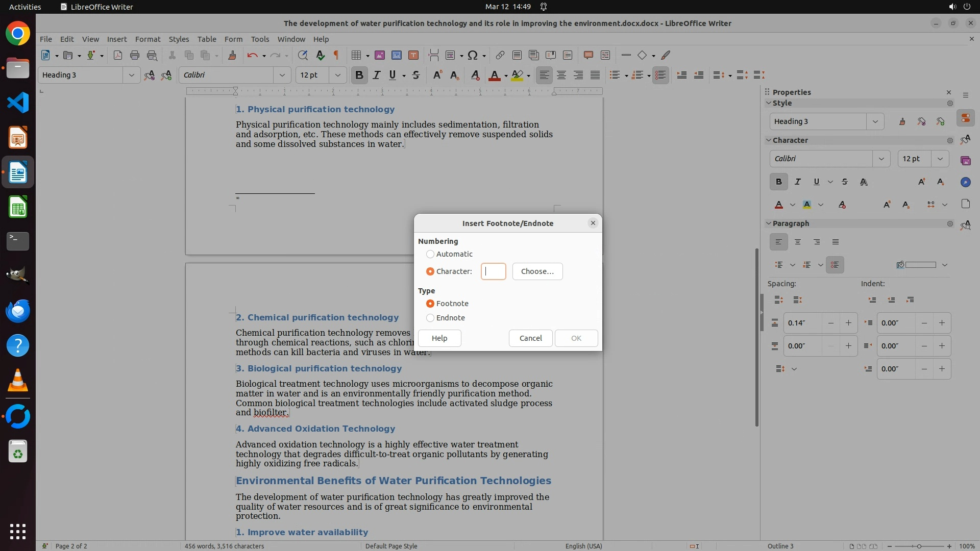Screen dimensions: 980x551
Task: Open the Navigator sidebar deck icon
Action: click(965, 182)
